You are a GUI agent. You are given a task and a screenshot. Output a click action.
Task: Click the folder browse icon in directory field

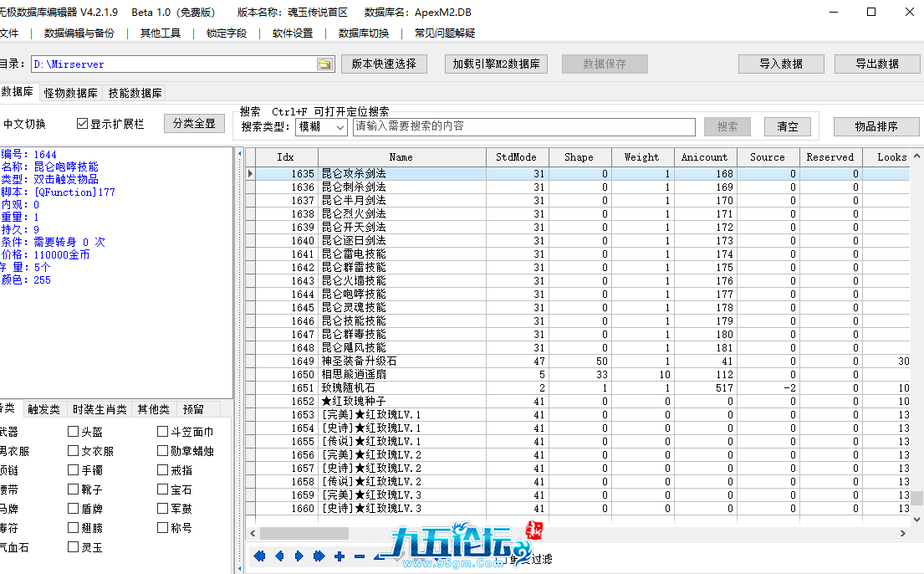(324, 64)
